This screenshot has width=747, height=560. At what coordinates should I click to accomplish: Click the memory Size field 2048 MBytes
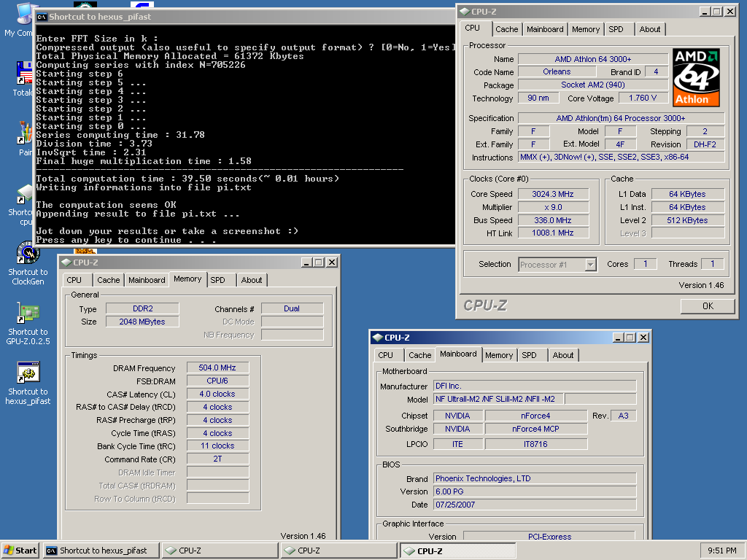142,322
